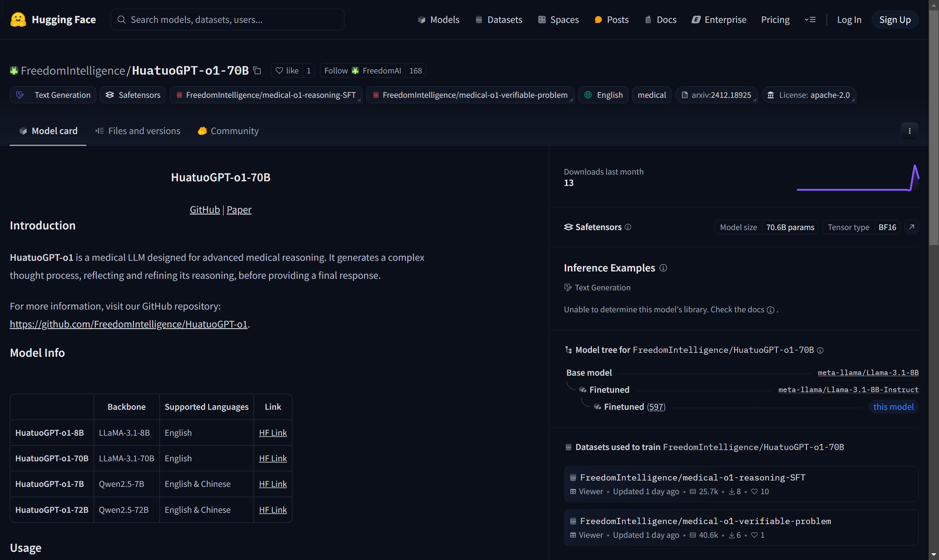The width and height of the screenshot is (939, 560).
Task: Open meta-llama/Llama-3.1-8B base model link
Action: [868, 373]
